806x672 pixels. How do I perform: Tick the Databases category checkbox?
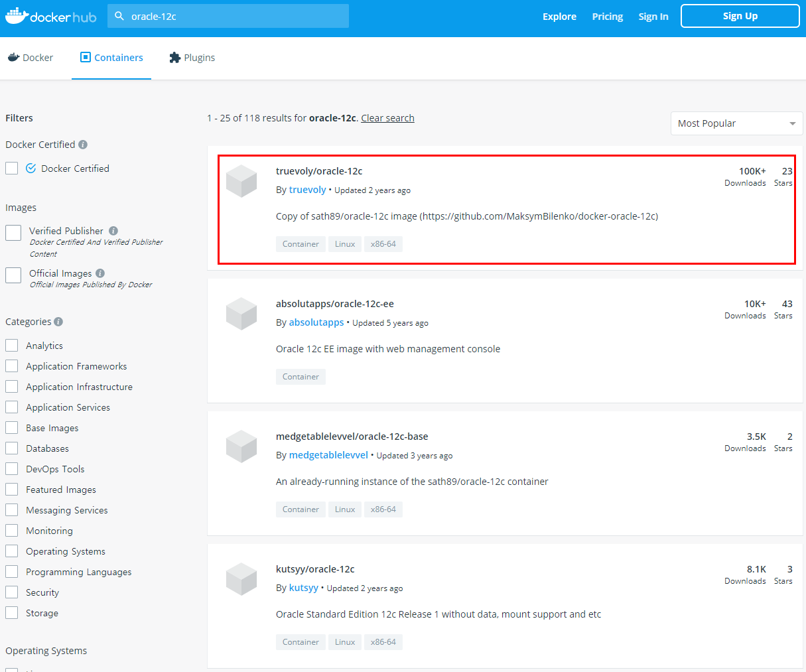11,448
